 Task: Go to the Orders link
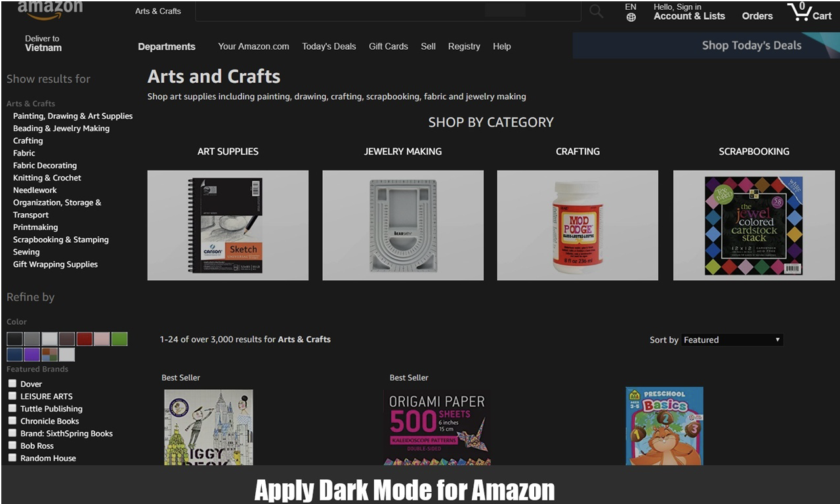coord(757,16)
